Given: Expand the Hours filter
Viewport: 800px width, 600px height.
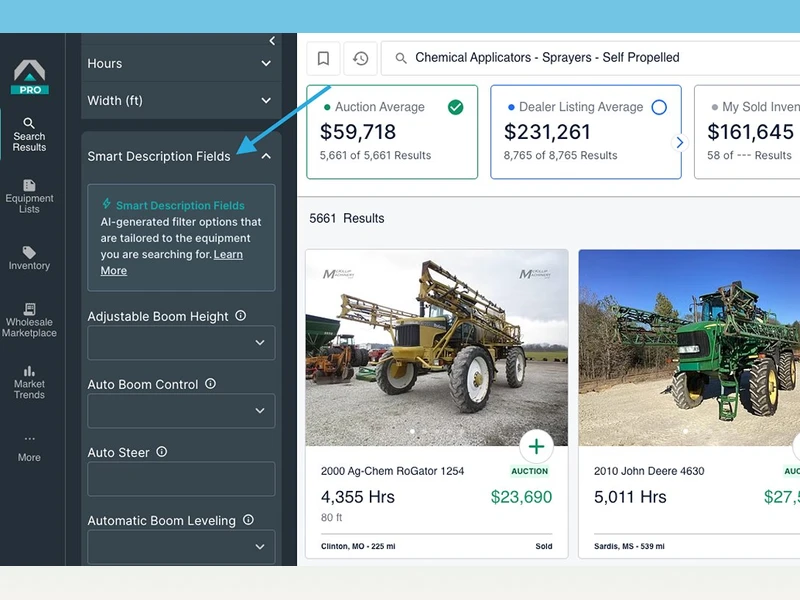Looking at the screenshot, I should [x=181, y=63].
